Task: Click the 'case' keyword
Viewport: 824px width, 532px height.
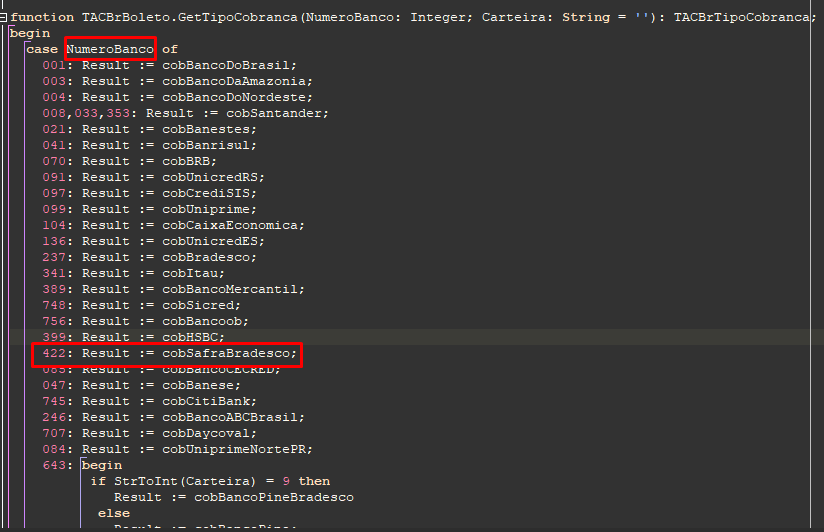Action: pyautogui.click(x=42, y=49)
